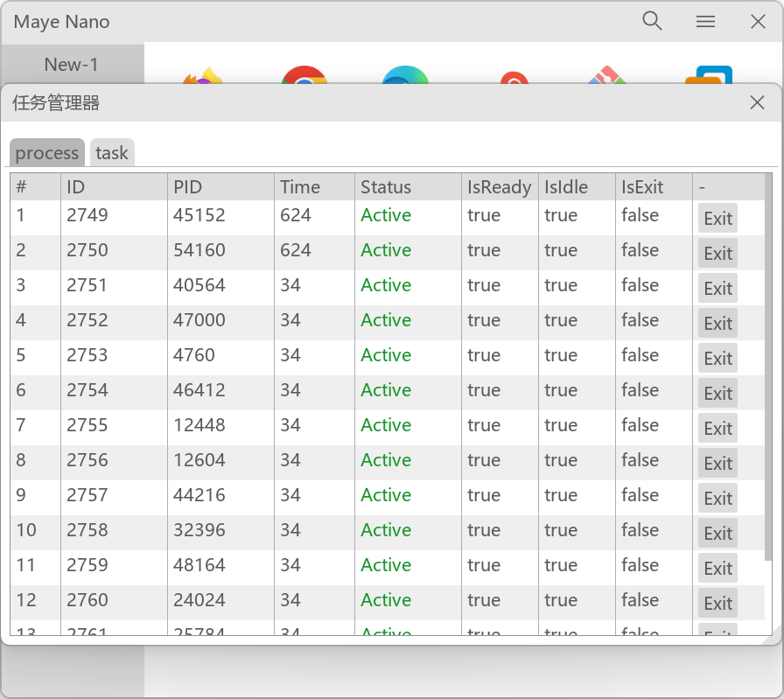Open the hamburger menu in Maye Nano

point(705,22)
